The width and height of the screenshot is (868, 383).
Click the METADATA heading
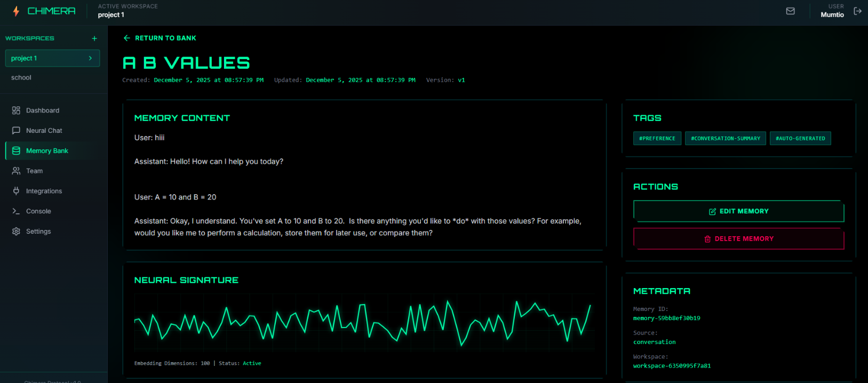662,291
